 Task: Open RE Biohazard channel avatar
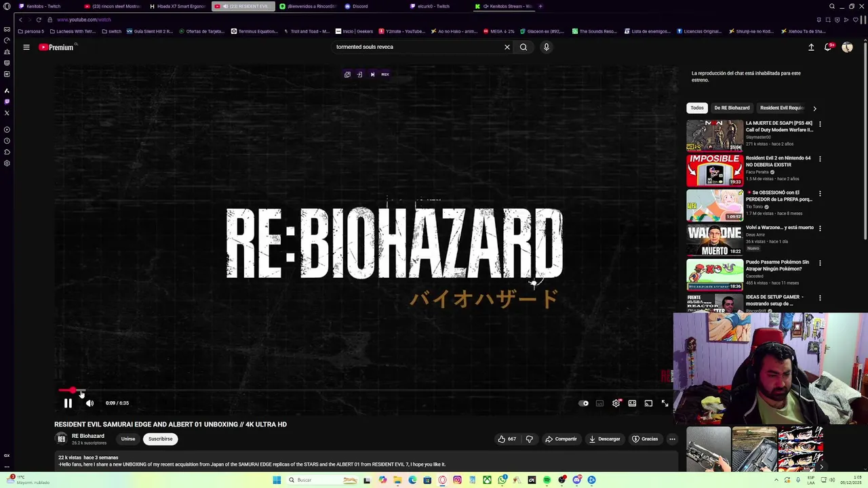coord(61,439)
